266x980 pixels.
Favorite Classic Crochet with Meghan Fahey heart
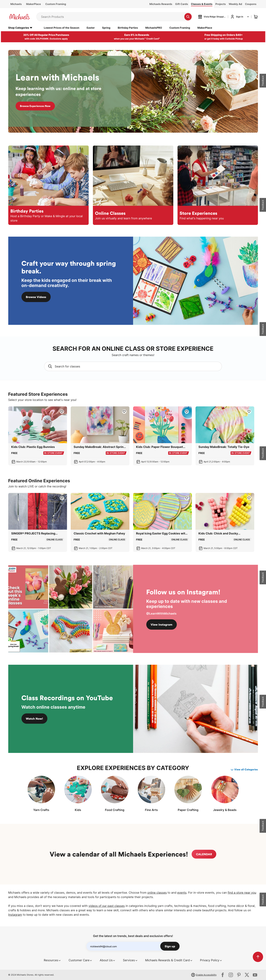(124, 498)
